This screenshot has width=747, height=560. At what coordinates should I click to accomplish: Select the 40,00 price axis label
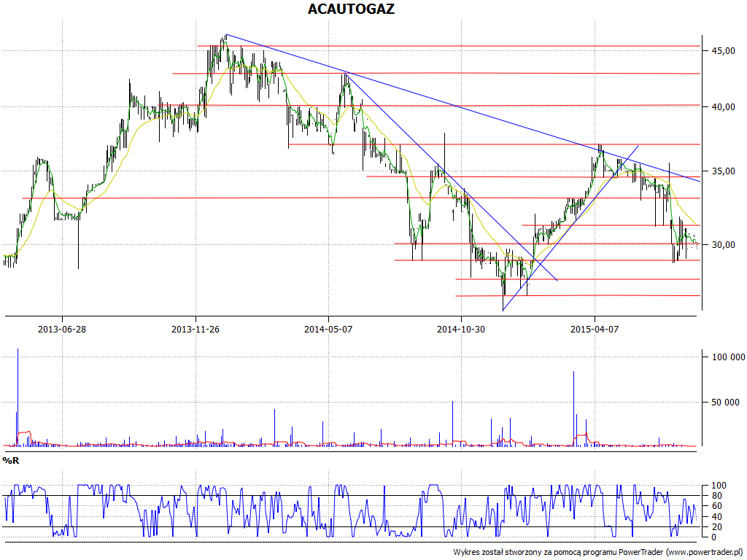724,107
